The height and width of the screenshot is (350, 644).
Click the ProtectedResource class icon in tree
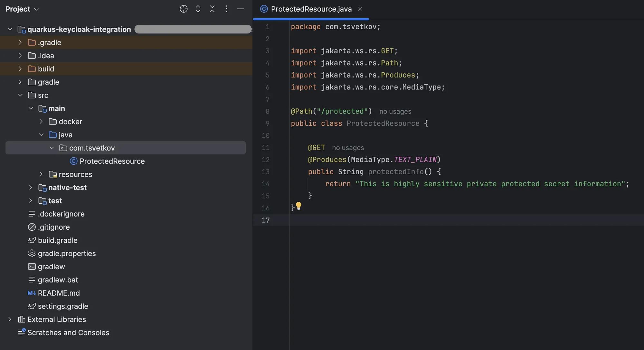74,161
